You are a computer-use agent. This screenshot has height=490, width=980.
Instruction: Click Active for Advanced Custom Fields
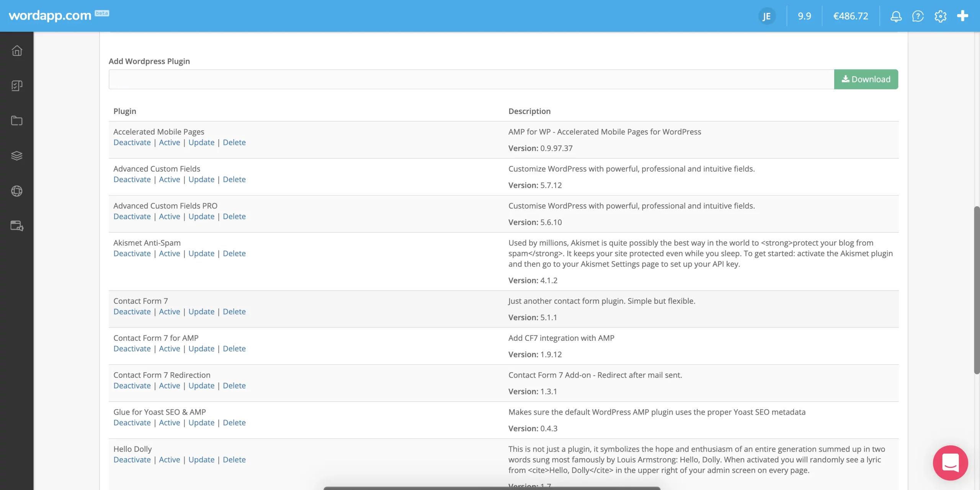tap(170, 179)
